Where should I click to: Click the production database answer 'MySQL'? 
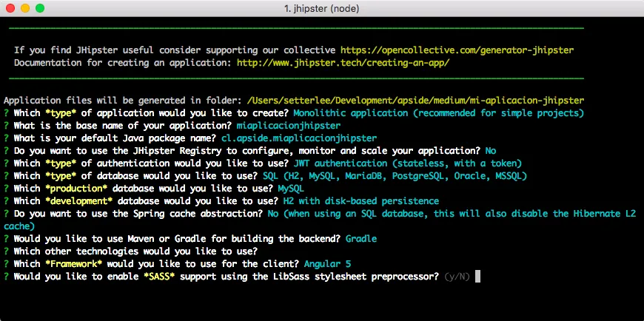[291, 189]
